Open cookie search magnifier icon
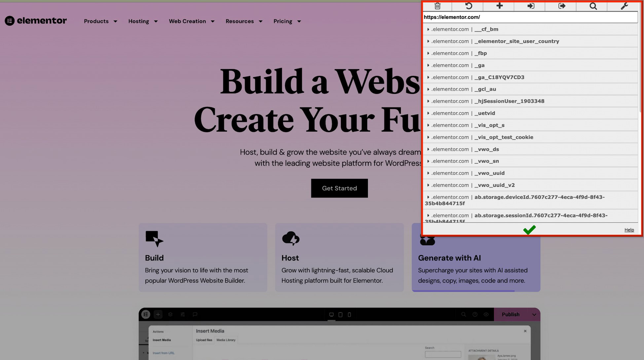 pos(593,6)
